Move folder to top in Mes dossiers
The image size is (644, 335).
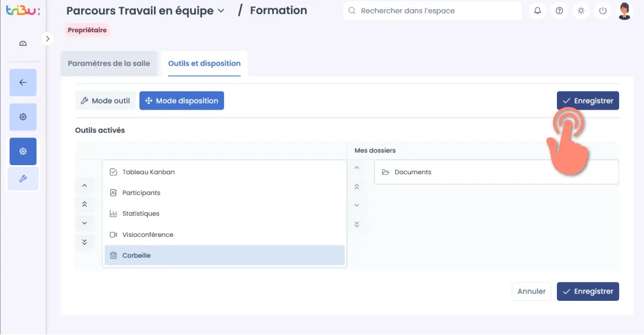coord(357,186)
